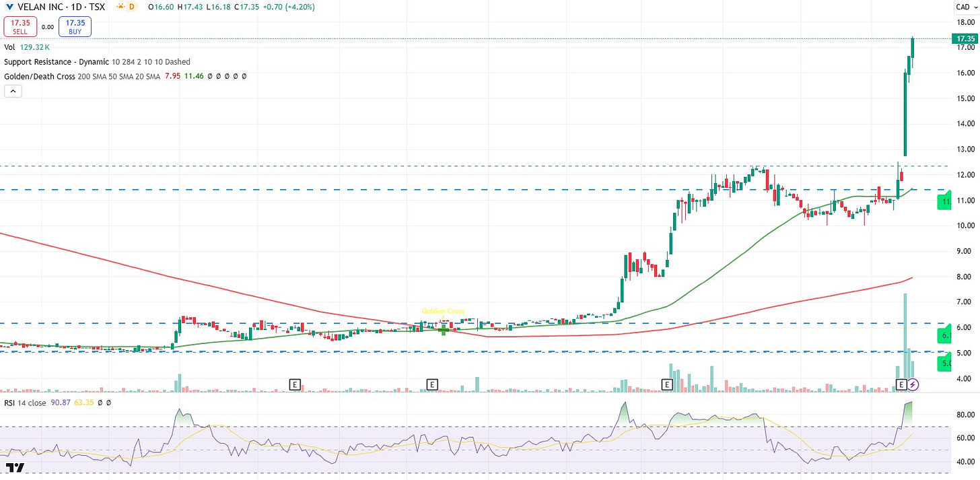Click 9.00 on the price axis

point(965,251)
